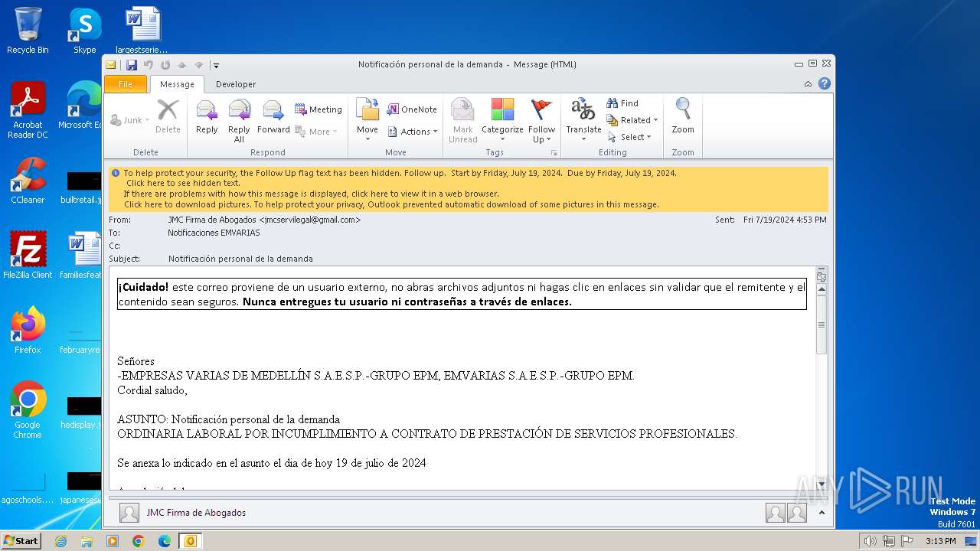Screen dimensions: 980x551
Task: Open Windows Start menu
Action: coord(21,541)
